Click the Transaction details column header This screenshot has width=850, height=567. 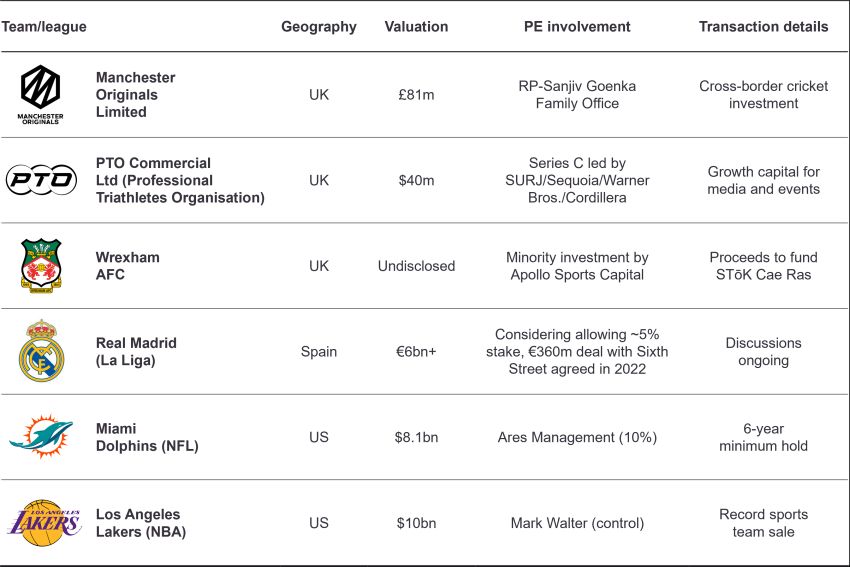click(x=763, y=27)
